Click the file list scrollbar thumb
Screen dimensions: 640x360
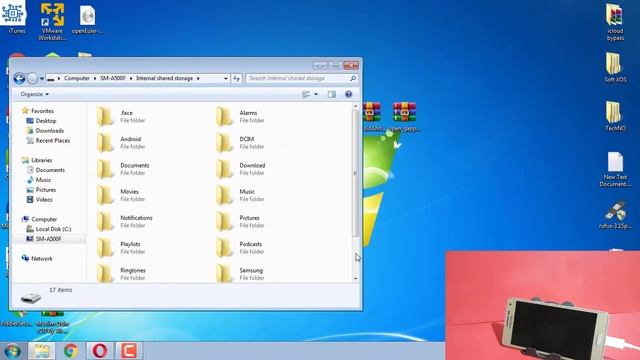[355, 173]
